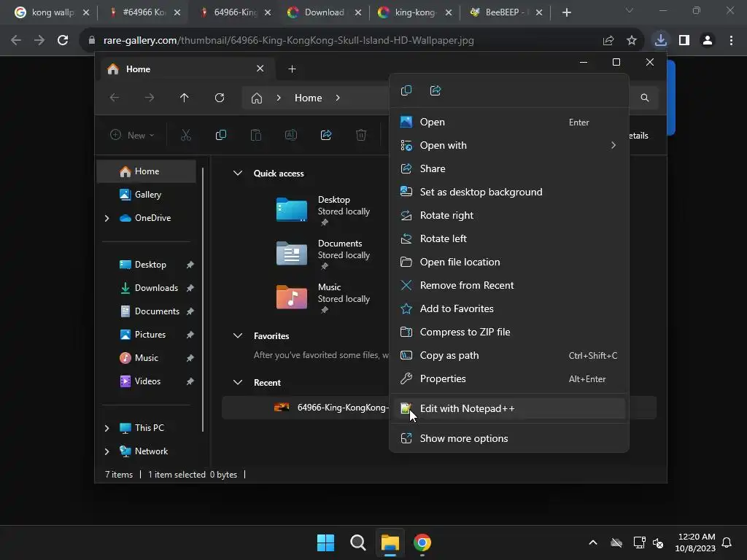Expand the OneDrive tree node
Screen dimensions: 747x560
(107, 218)
